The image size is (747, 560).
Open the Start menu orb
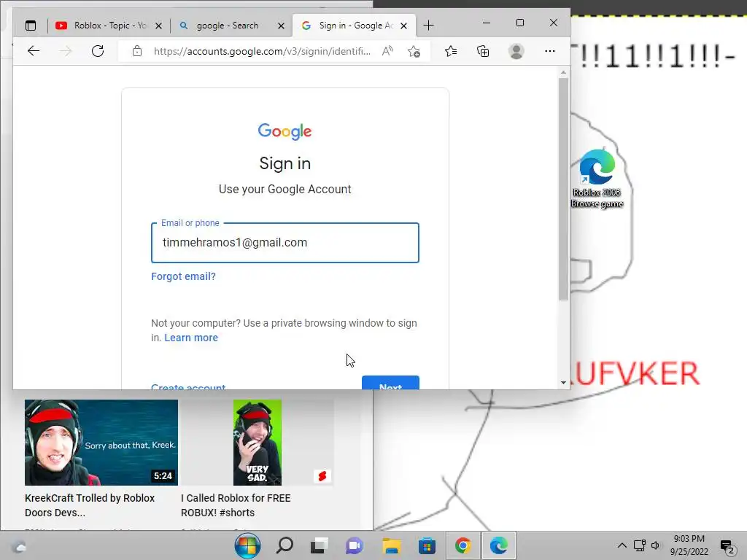pyautogui.click(x=247, y=545)
